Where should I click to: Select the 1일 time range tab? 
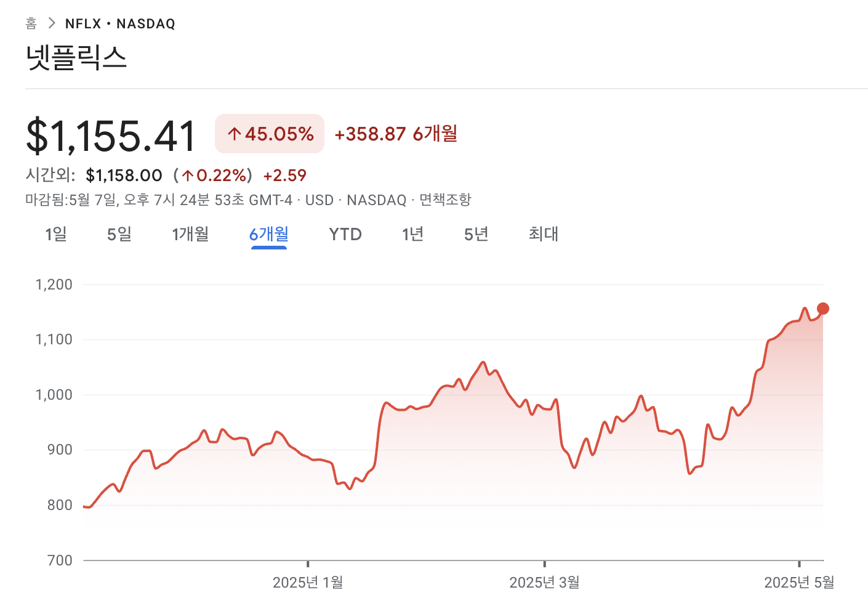[55, 234]
